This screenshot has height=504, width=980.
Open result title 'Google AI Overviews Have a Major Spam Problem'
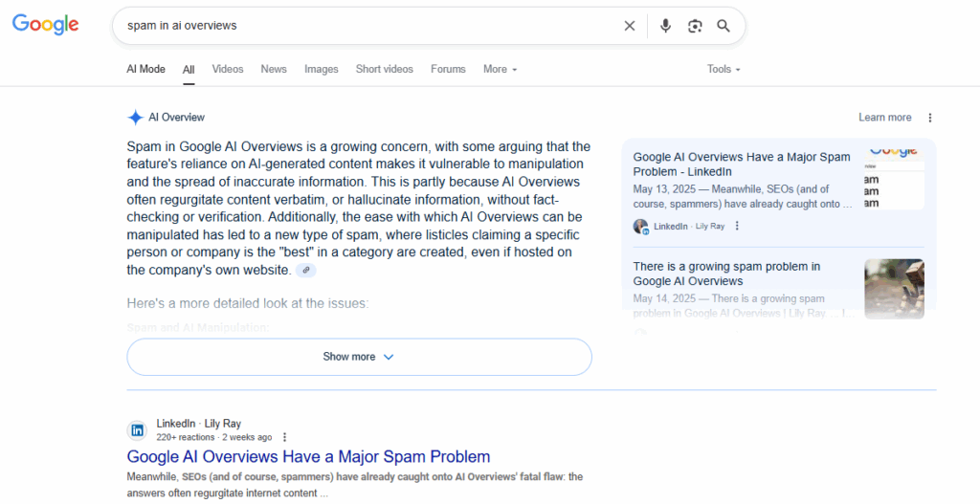308,456
